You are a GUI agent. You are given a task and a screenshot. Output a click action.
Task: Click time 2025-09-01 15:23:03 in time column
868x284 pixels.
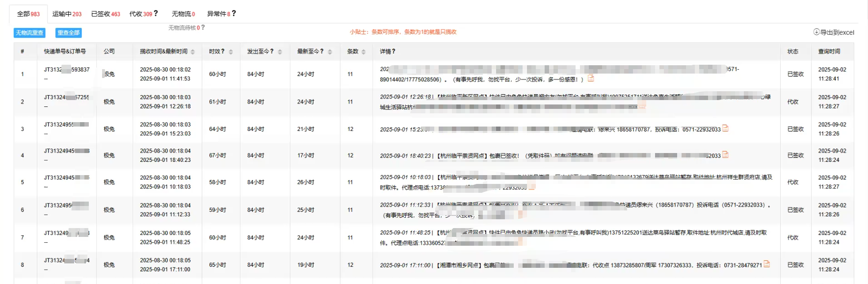165,134
